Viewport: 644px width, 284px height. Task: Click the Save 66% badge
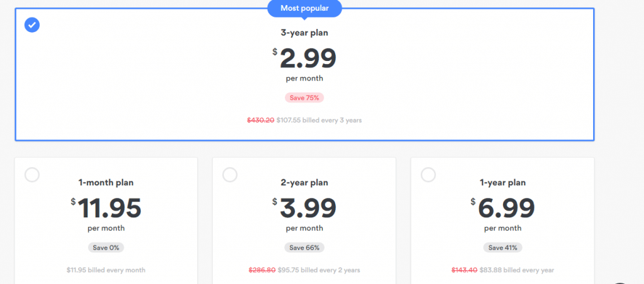pyautogui.click(x=304, y=248)
